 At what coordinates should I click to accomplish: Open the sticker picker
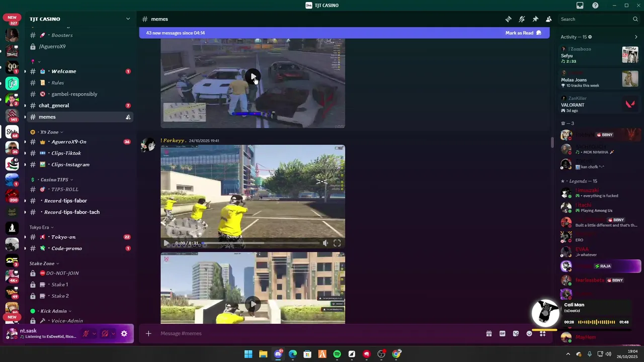(x=516, y=333)
